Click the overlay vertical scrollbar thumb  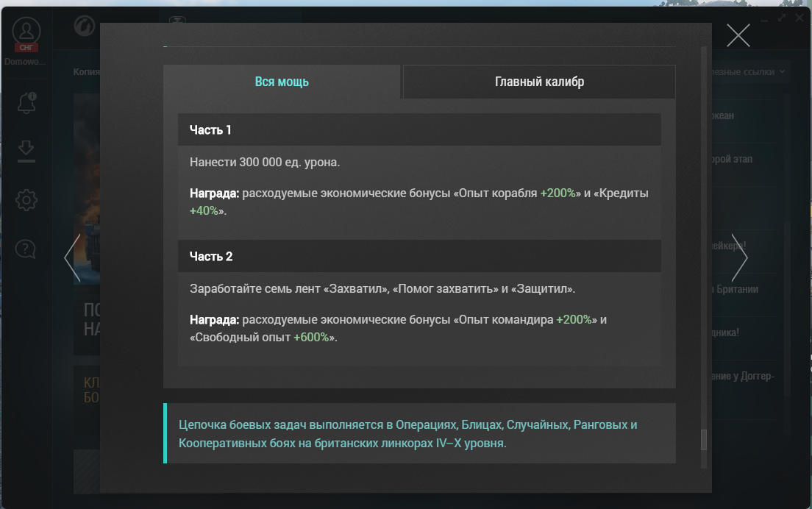tap(704, 440)
